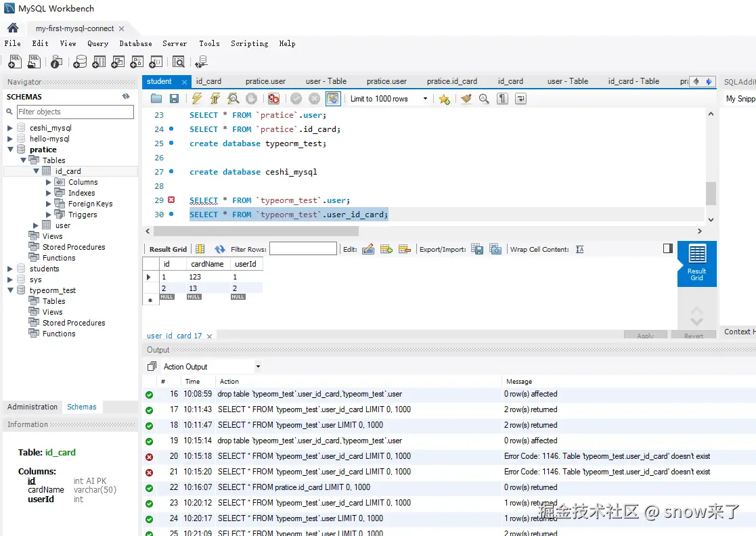This screenshot has width=756, height=536.
Task: Toggle word wrapping in editor
Action: [520, 99]
